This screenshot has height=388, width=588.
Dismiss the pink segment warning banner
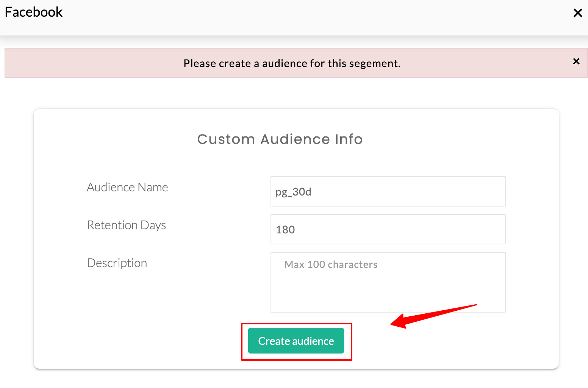[x=576, y=61]
